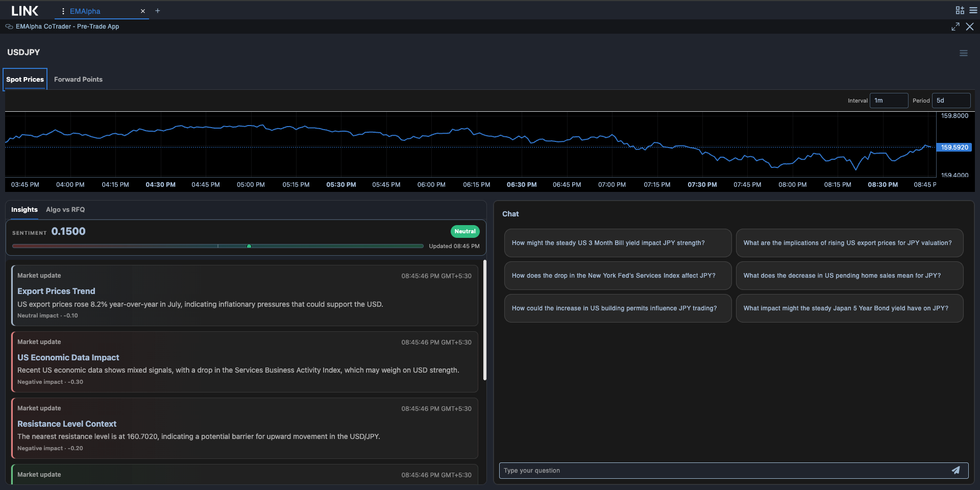Open the USDJPY panel menu icon

(x=964, y=53)
